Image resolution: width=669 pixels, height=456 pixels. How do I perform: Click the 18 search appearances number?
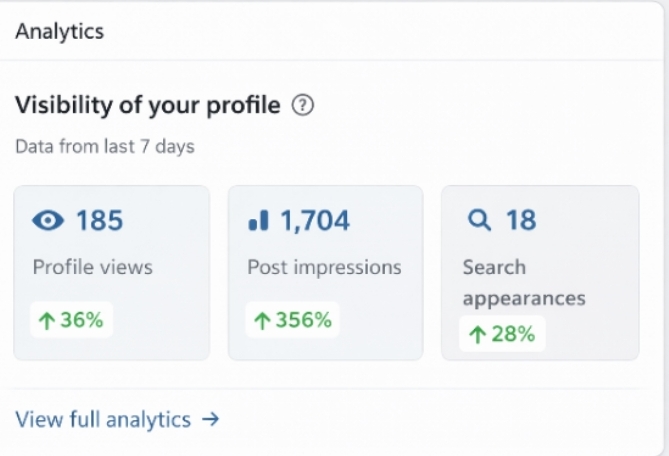pos(520,220)
